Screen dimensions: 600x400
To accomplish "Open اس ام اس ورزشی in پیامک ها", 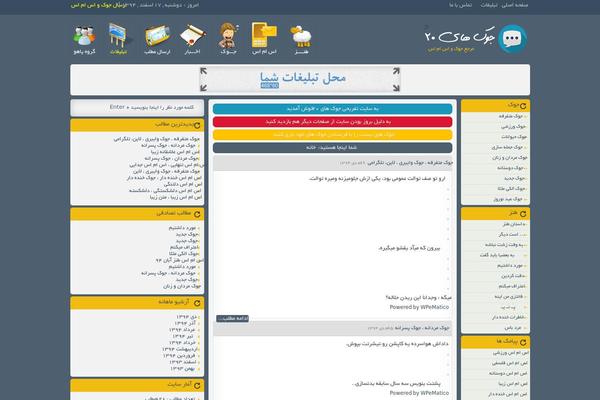I will pyautogui.click(x=510, y=353).
